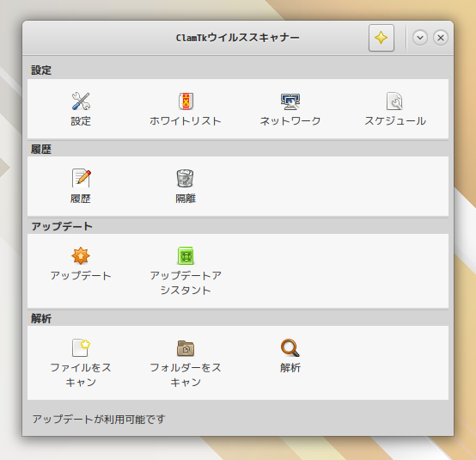
Task: Expand the chevron menu in the title bar
Action: click(420, 38)
